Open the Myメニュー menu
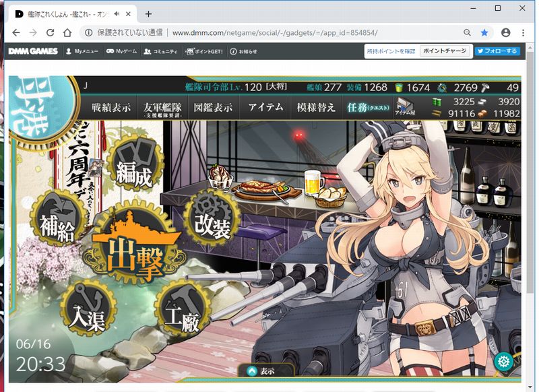Screen dimensions: 539x392 tap(82, 51)
